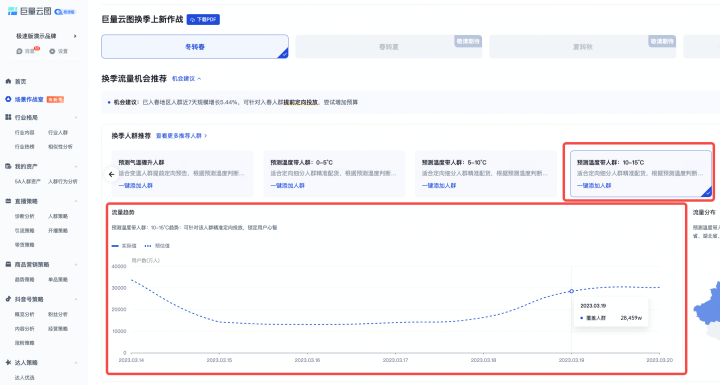720x385 pixels.
Task: Click the left arrow beside audience cards
Action: pos(111,175)
